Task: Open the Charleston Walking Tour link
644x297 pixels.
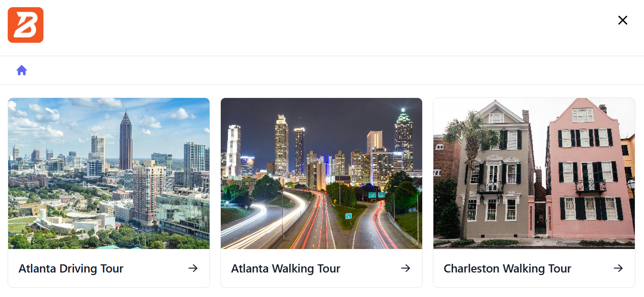Action: coord(508,268)
